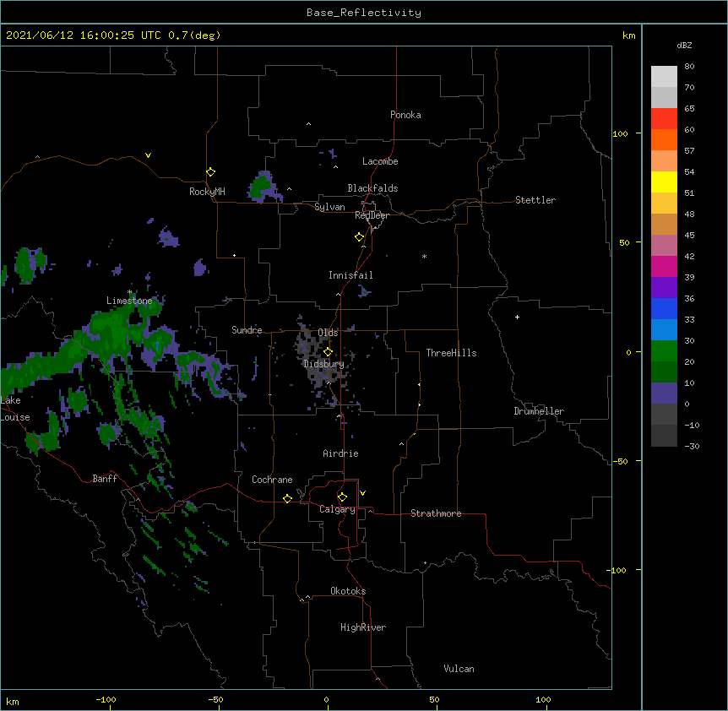Pick the red 60-65 dBZ legend swatch
The width and height of the screenshot is (728, 711).
[664, 119]
